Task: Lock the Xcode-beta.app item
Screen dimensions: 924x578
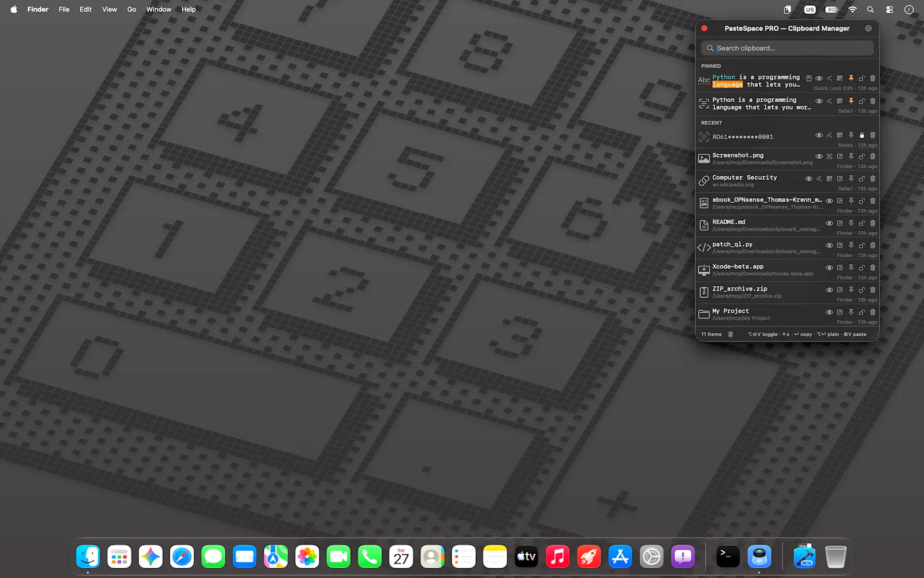Action: click(x=862, y=268)
